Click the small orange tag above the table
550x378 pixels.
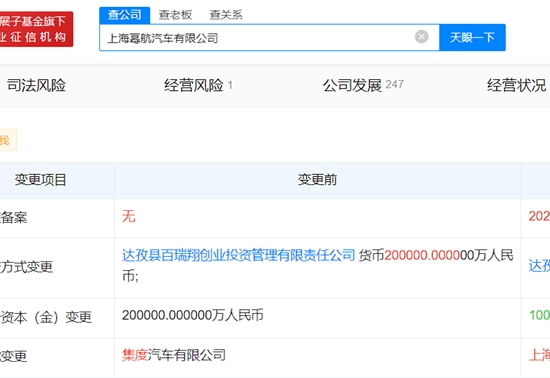click(8, 140)
